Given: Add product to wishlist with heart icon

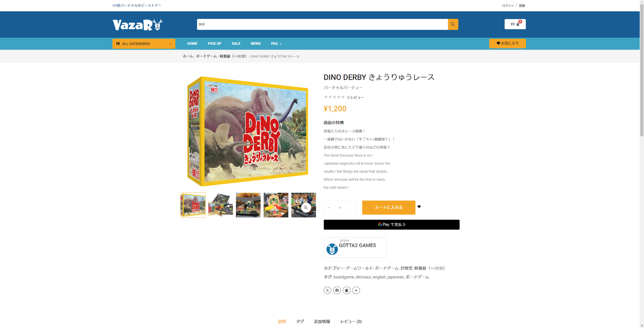Looking at the screenshot, I should coord(419,207).
